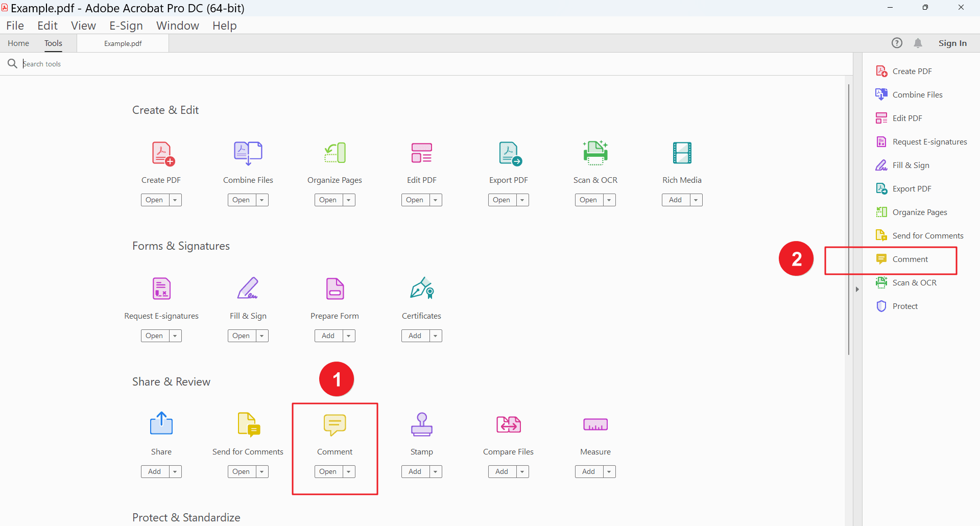Expand dropdown arrow beside Combine Files Open button
Image resolution: width=980 pixels, height=526 pixels.
click(x=262, y=200)
